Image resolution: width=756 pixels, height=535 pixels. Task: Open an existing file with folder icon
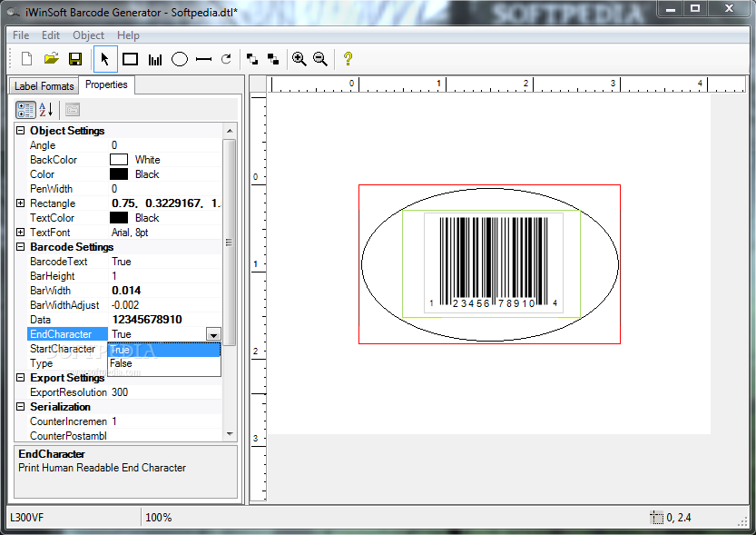click(x=51, y=59)
